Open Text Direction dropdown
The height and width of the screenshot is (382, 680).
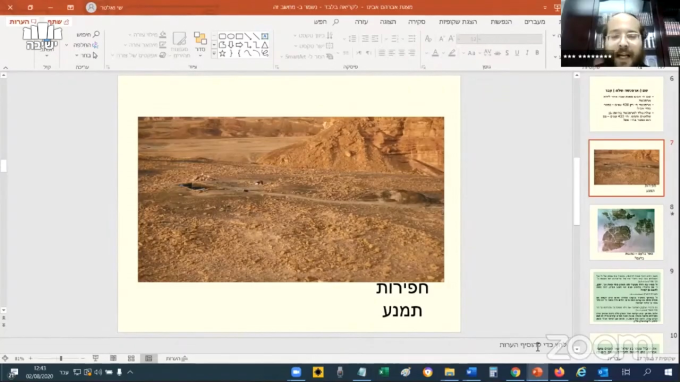(313, 36)
